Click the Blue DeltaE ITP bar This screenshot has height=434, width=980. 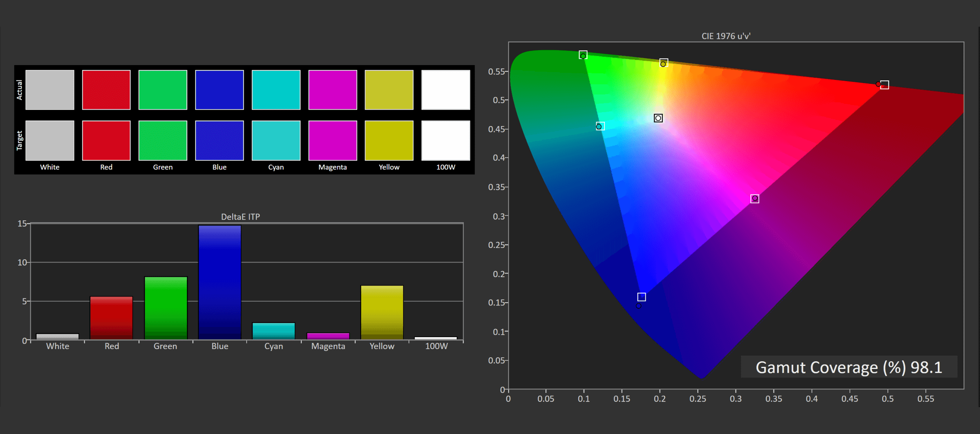point(220,282)
